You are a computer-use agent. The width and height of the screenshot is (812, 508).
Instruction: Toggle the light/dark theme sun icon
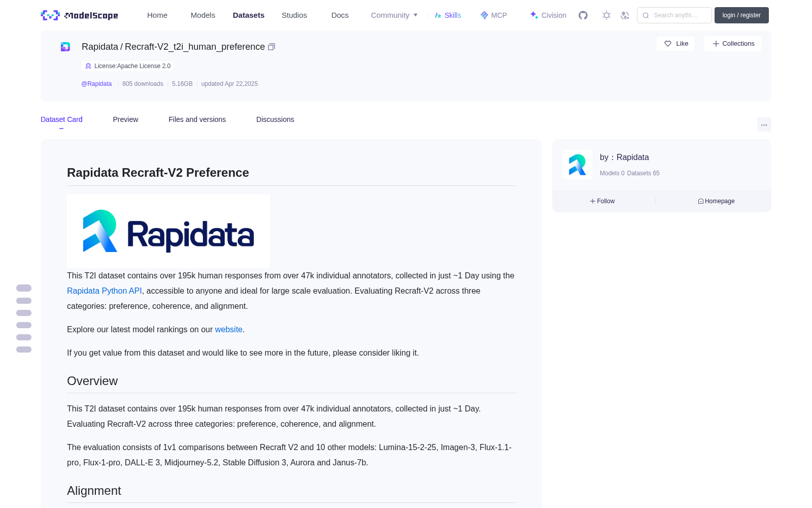coord(606,15)
